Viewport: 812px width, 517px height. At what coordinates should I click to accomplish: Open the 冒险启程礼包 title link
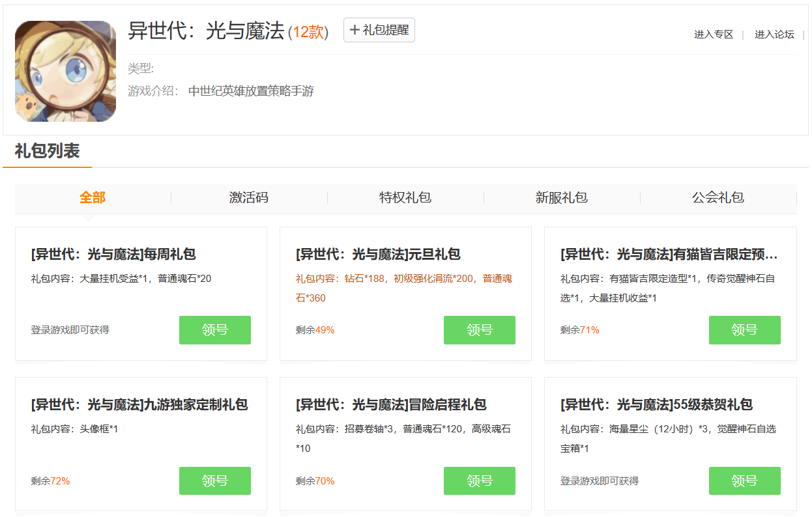(391, 405)
